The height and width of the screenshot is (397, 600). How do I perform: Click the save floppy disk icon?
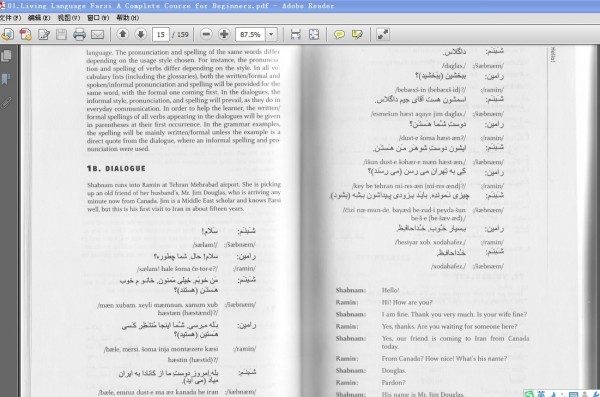click(x=61, y=34)
